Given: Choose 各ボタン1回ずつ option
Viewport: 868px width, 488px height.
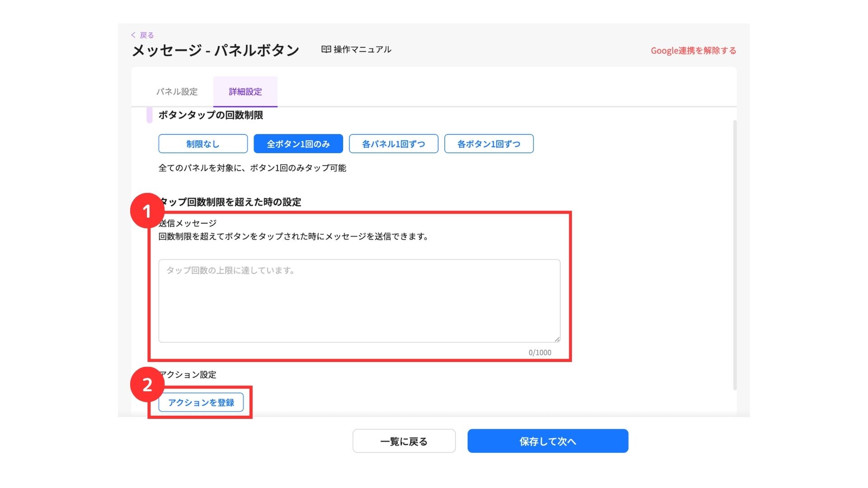Looking at the screenshot, I should click(x=489, y=144).
